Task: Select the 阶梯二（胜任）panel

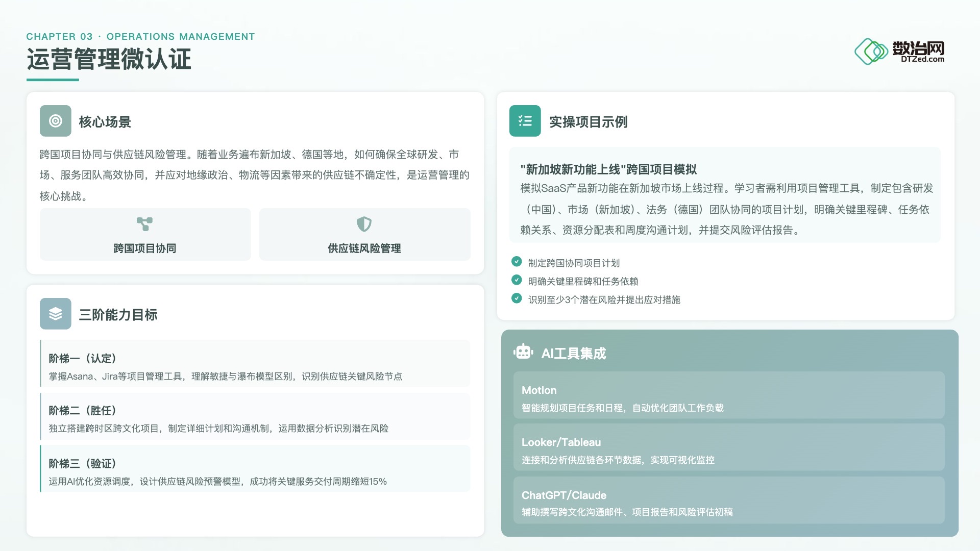Action: pyautogui.click(x=255, y=417)
